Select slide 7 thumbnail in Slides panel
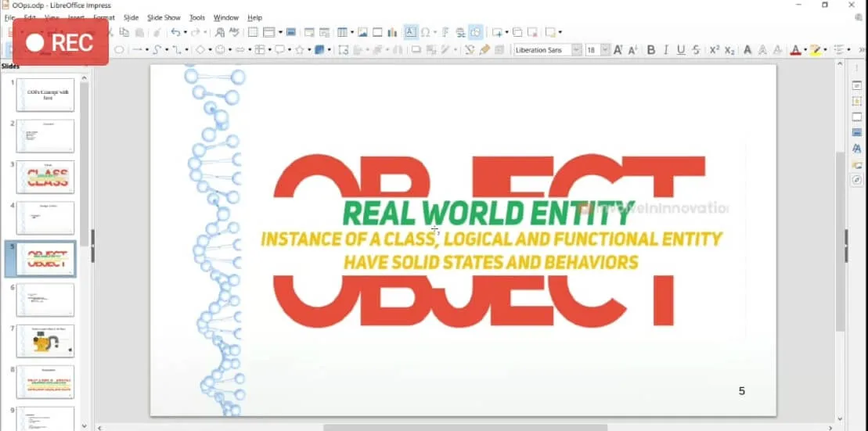This screenshot has height=431, width=868. pyautogui.click(x=45, y=341)
